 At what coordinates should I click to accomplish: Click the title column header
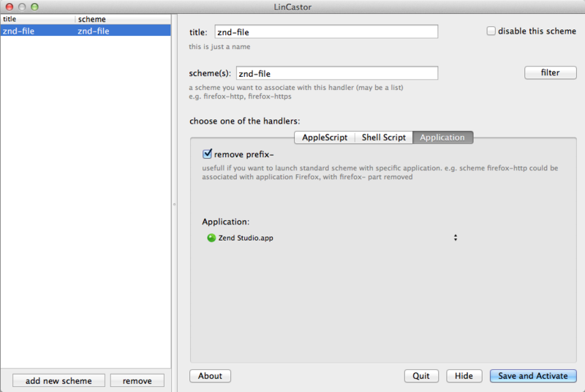pyautogui.click(x=38, y=19)
